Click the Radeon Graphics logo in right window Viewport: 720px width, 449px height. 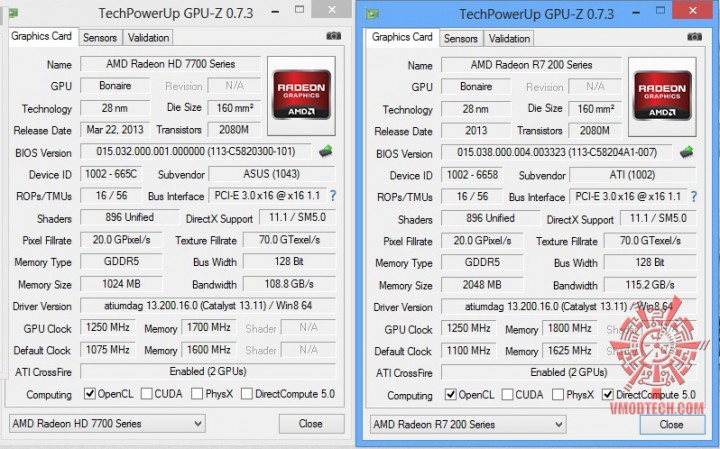coord(662,95)
